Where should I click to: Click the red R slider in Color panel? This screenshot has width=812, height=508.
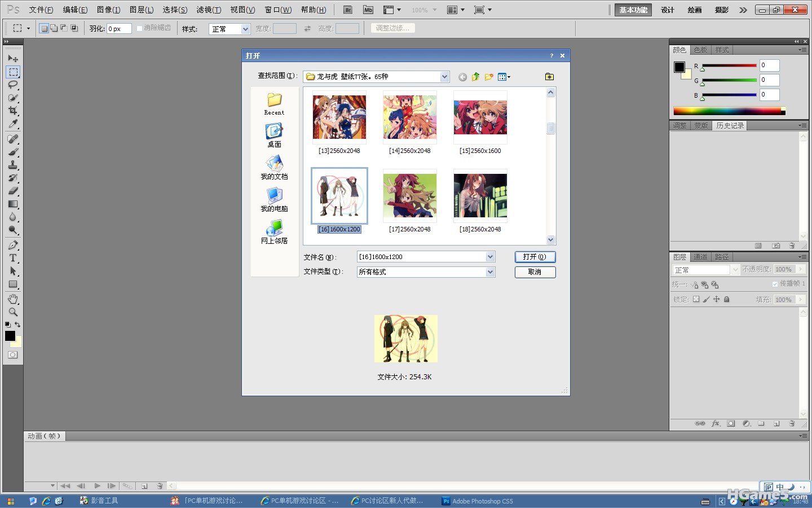(729, 65)
